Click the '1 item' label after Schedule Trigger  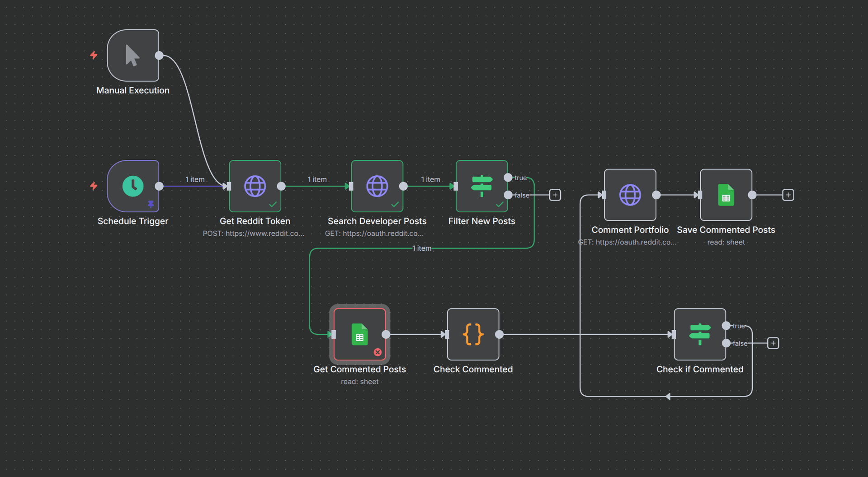click(x=195, y=179)
